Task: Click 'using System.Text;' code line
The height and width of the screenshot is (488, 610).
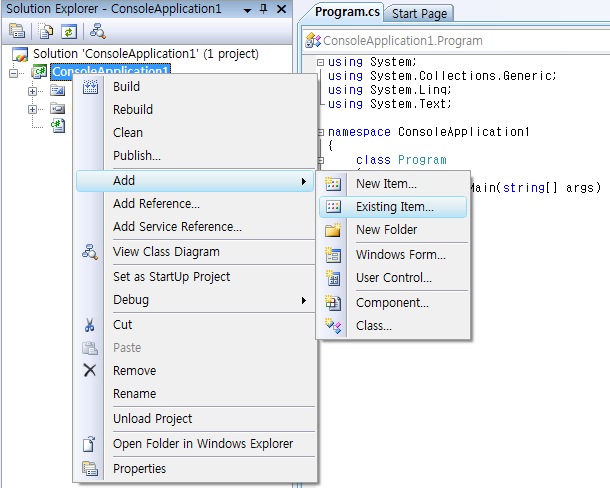Action: point(389,104)
